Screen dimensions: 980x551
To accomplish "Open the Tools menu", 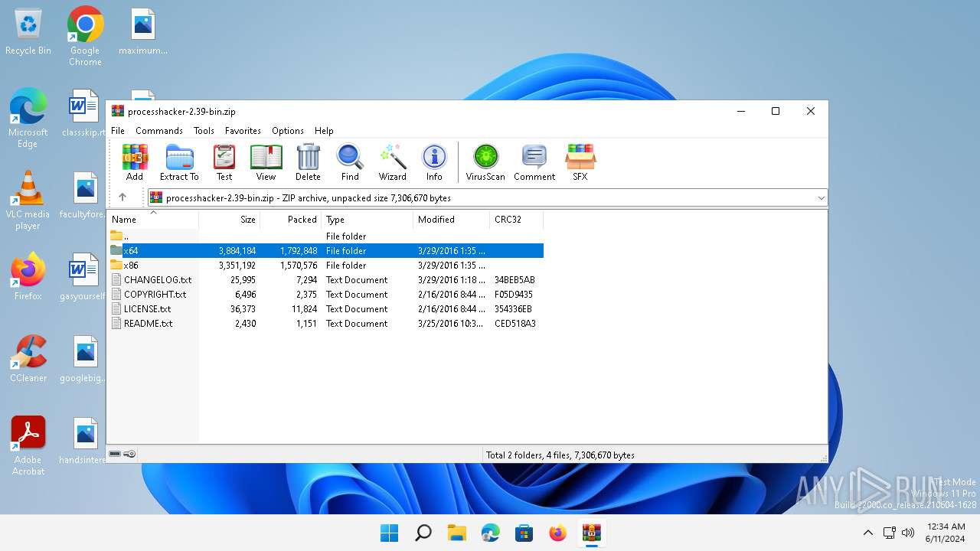I will (x=204, y=131).
